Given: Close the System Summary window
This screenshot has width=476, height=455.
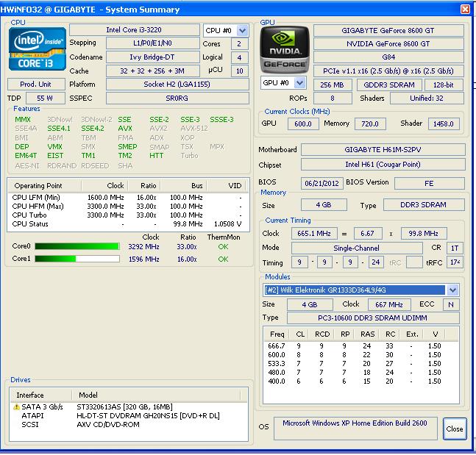Looking at the screenshot, I should 465,9.
